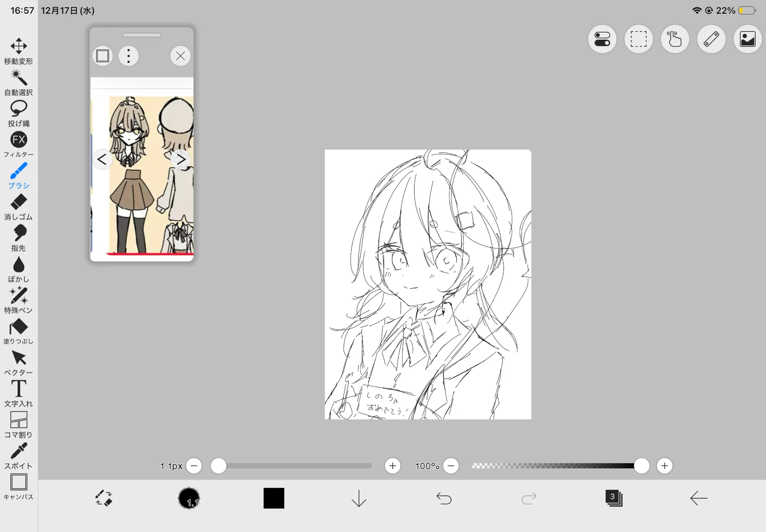This screenshot has height=532, width=766.
Task: Open reference window three-dot menu
Action: (128, 56)
